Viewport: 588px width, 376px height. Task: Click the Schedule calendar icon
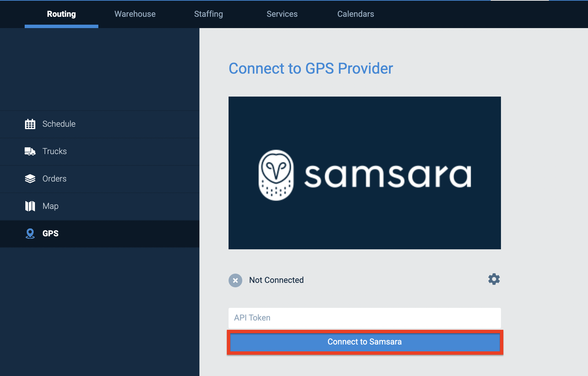(30, 124)
